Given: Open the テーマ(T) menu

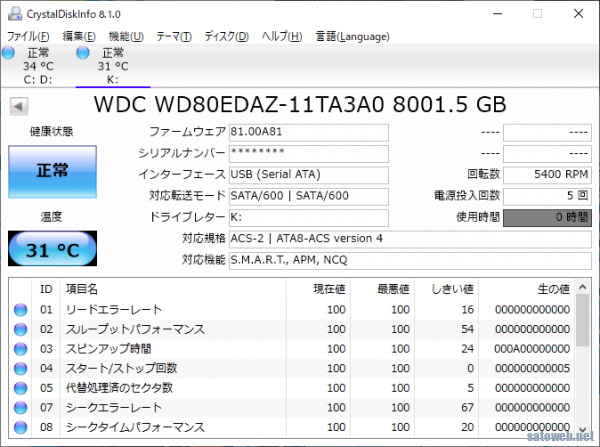Looking at the screenshot, I should click(x=174, y=36).
